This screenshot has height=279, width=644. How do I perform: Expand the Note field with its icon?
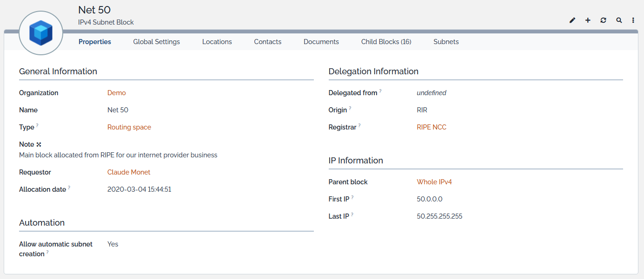click(x=39, y=144)
